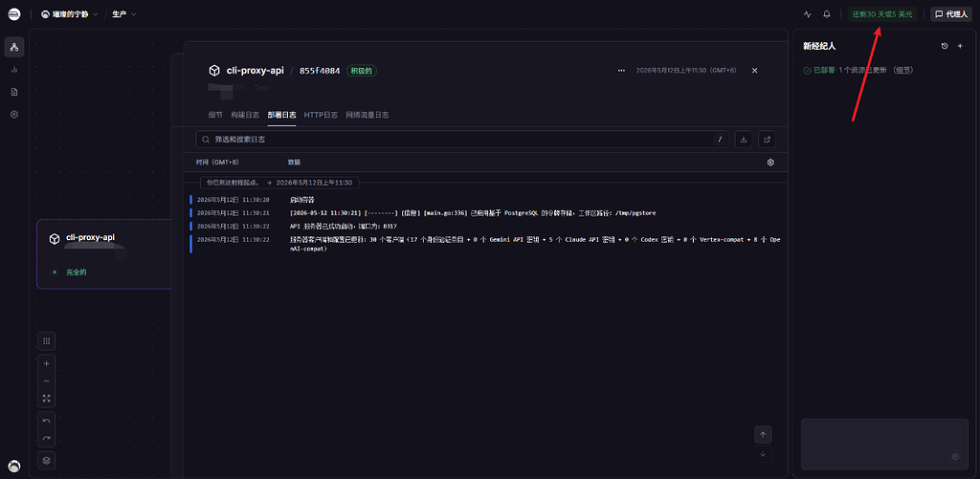Image resolution: width=980 pixels, height=479 pixels.
Task: Click the 积极的 status badge
Action: pyautogui.click(x=361, y=71)
